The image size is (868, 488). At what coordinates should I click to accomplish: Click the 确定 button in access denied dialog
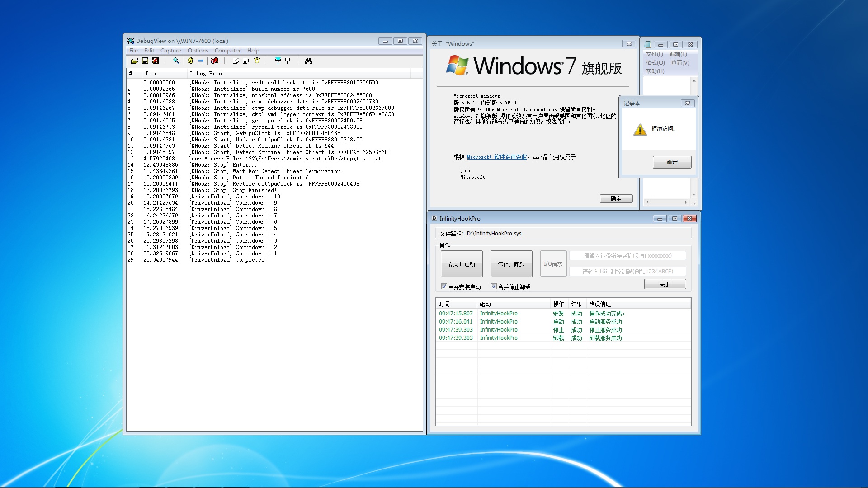(x=672, y=162)
